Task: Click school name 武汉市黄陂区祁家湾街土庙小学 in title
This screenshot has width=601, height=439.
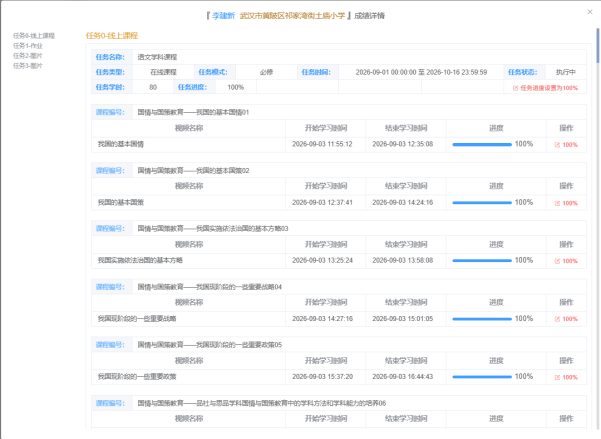Action: pos(292,16)
